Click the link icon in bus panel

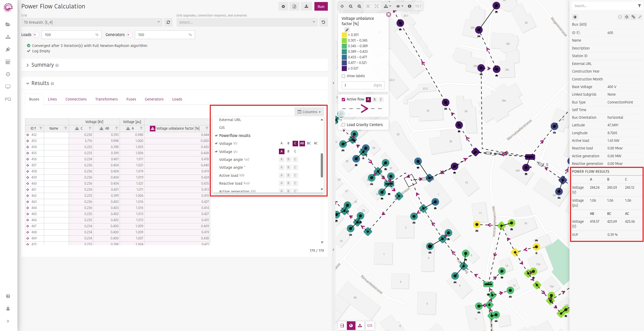coord(633,17)
